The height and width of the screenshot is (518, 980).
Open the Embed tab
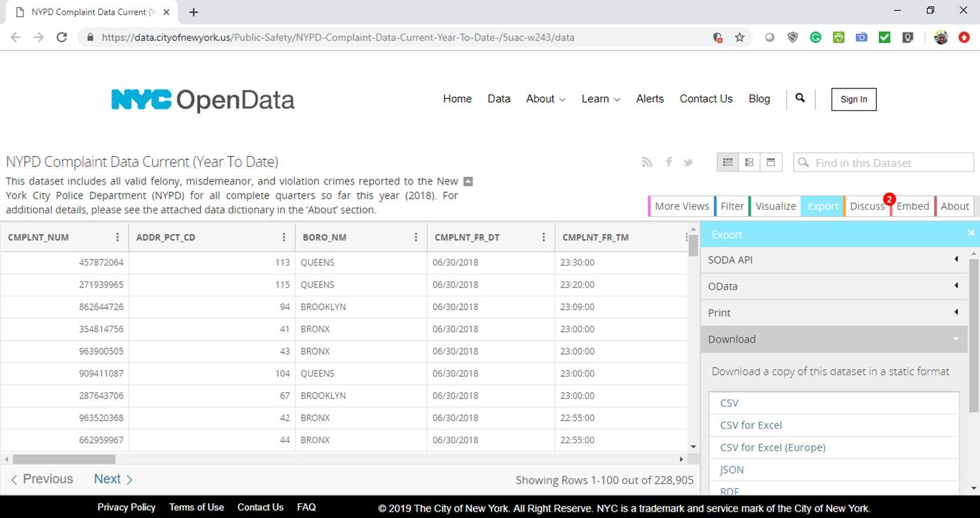(x=912, y=206)
